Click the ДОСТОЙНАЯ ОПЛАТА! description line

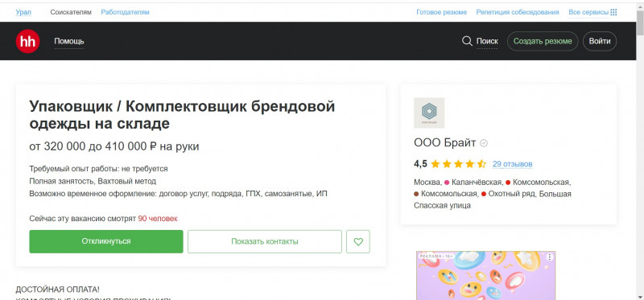point(57,290)
